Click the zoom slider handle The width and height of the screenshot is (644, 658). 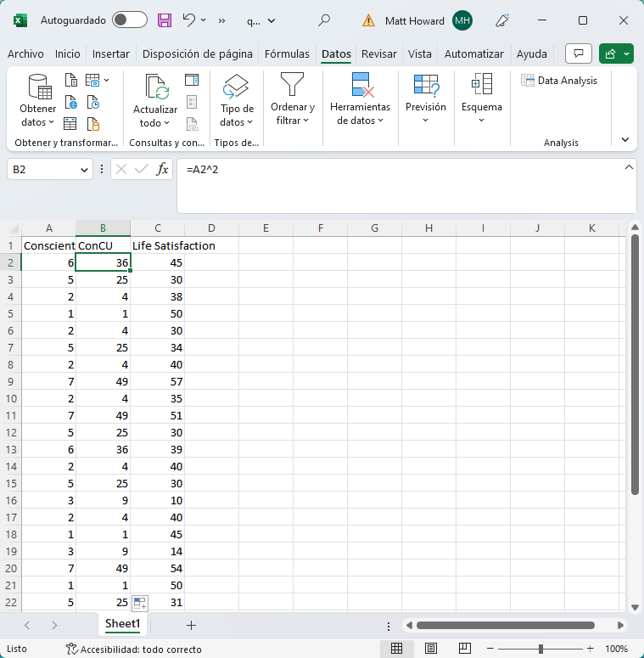point(540,649)
